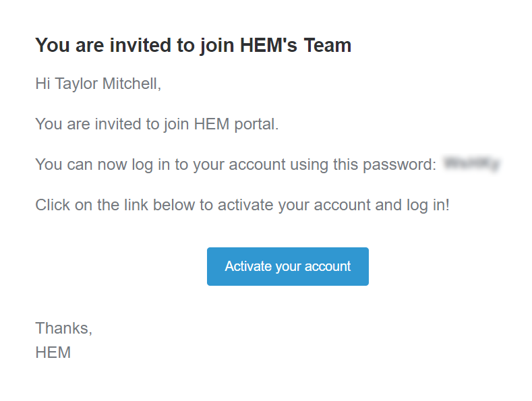Click the word portal in invitation sentence

pos(256,125)
